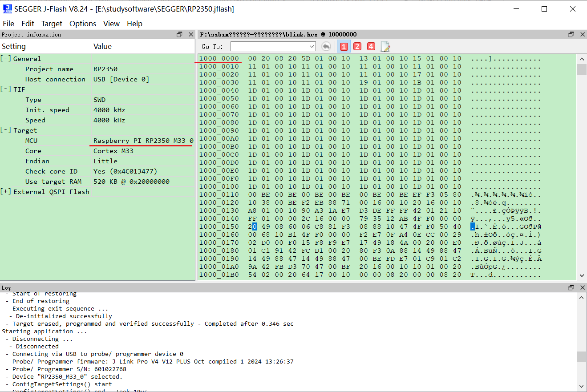587x392 pixels.
Task: Click the go-back arrow icon in data toolbar
Action: pos(326,46)
